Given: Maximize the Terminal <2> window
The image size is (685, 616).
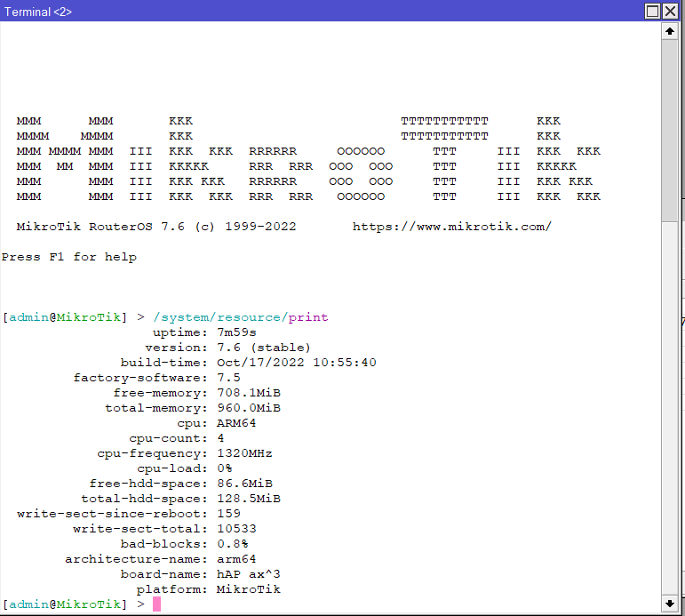Looking at the screenshot, I should [x=652, y=11].
